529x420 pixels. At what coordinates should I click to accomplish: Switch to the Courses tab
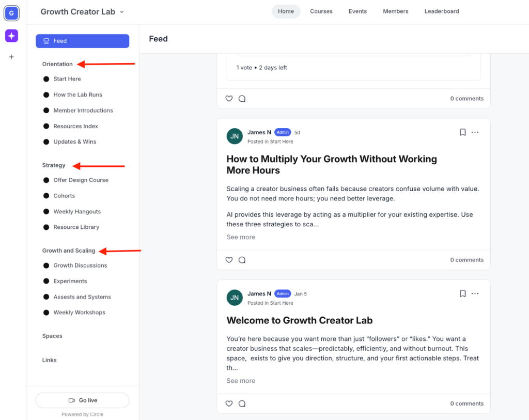pos(321,11)
